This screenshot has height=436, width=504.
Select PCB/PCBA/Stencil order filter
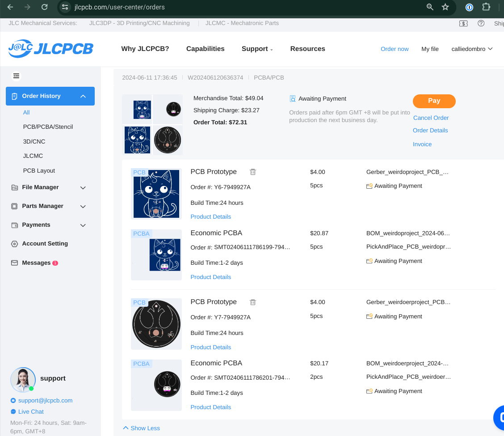pos(48,127)
